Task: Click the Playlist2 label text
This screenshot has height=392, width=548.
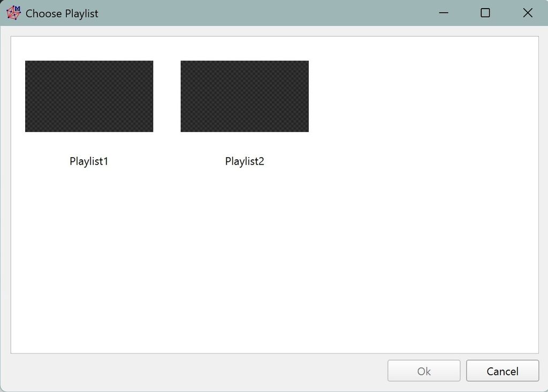Action: [245, 162]
